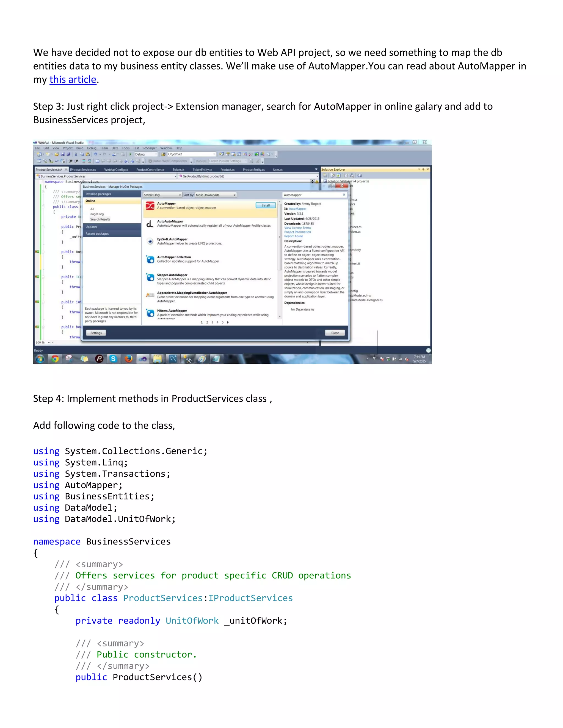This screenshot has width=563, height=728.
Task: Click the Start Debugging play icon
Action: point(130,154)
